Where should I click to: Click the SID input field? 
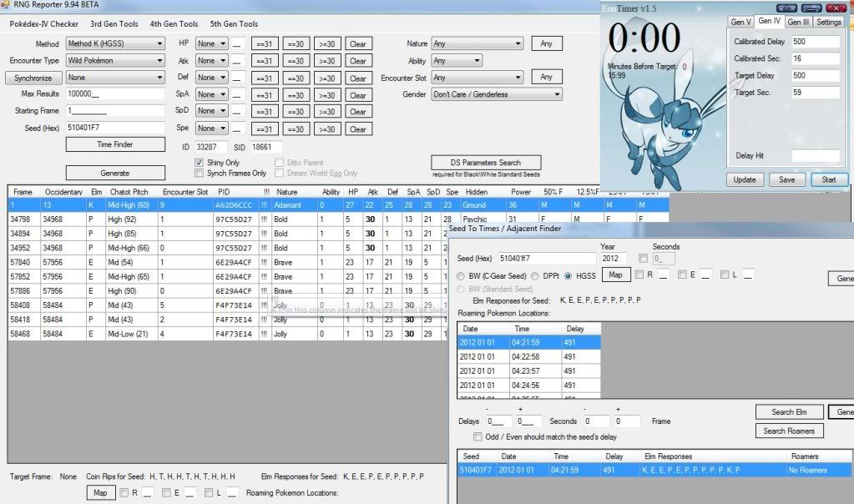point(265,147)
